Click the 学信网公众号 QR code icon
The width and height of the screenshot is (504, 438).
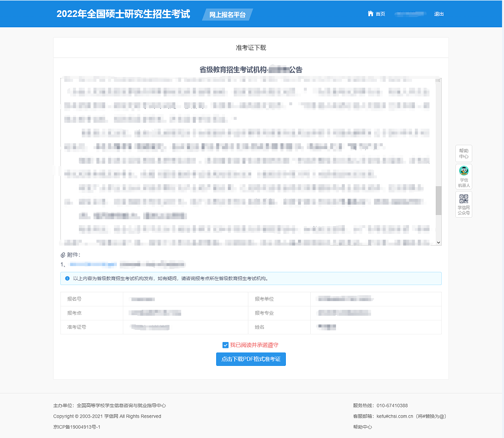coord(463,198)
